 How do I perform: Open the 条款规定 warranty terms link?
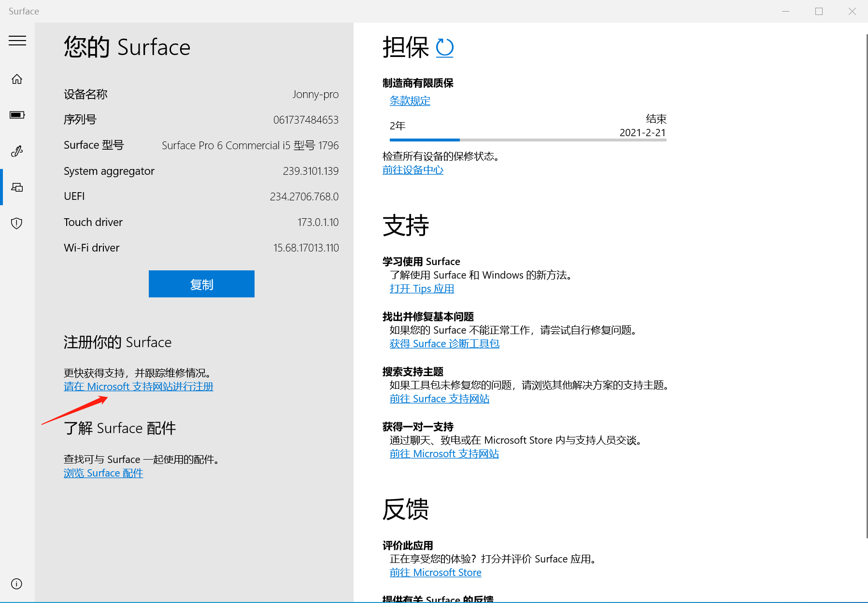[x=410, y=101]
